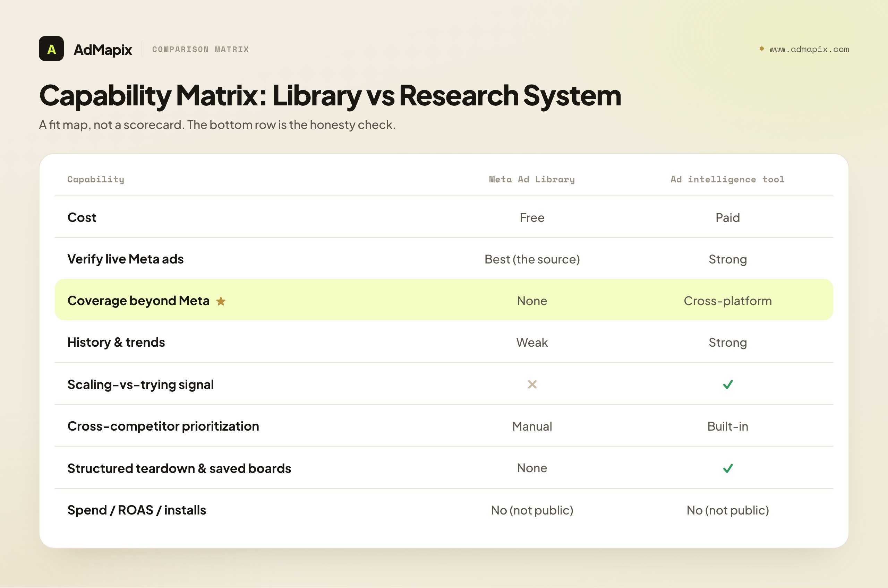This screenshot has width=888, height=588.
Task: Select the Cross-competitor prioritization label
Action: coord(163,426)
